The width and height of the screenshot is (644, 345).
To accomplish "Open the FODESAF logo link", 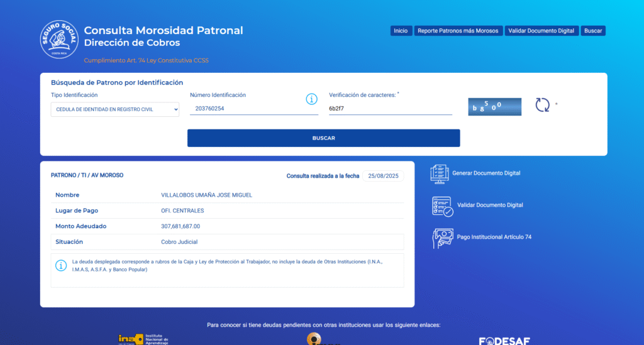I will coord(504,341).
